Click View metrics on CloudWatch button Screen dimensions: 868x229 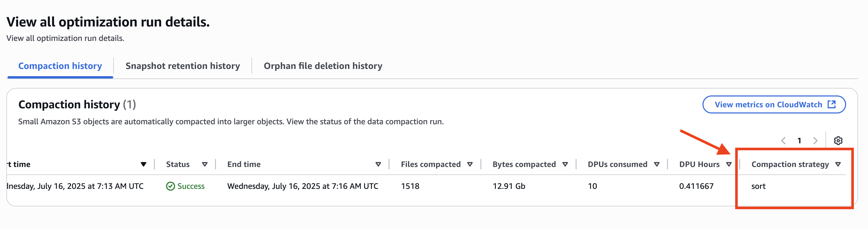pyautogui.click(x=768, y=104)
